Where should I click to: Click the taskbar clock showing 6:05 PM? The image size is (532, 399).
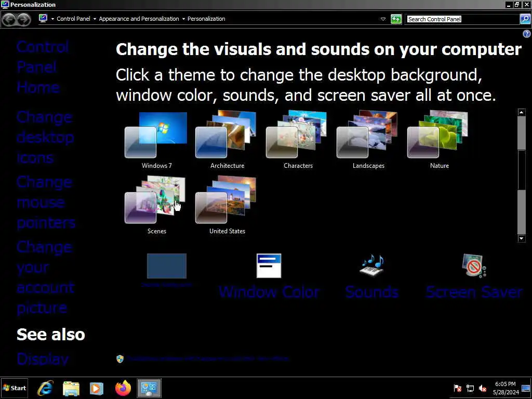pos(506,388)
